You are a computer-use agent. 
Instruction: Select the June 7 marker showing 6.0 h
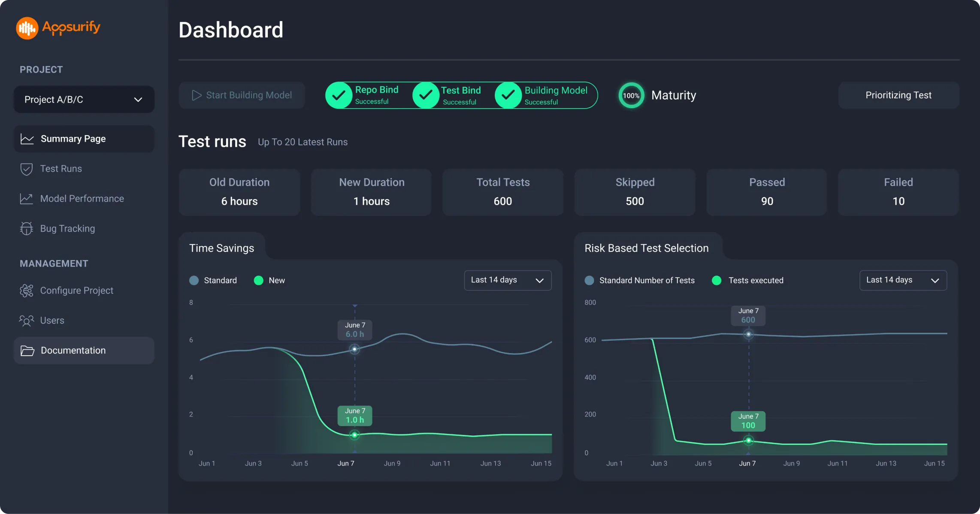(x=354, y=330)
